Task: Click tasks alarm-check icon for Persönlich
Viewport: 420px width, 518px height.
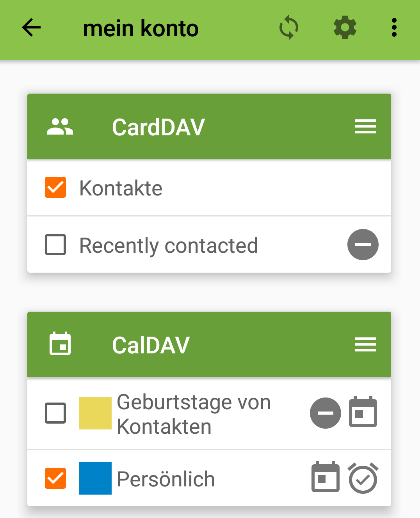Action: pyautogui.click(x=363, y=478)
